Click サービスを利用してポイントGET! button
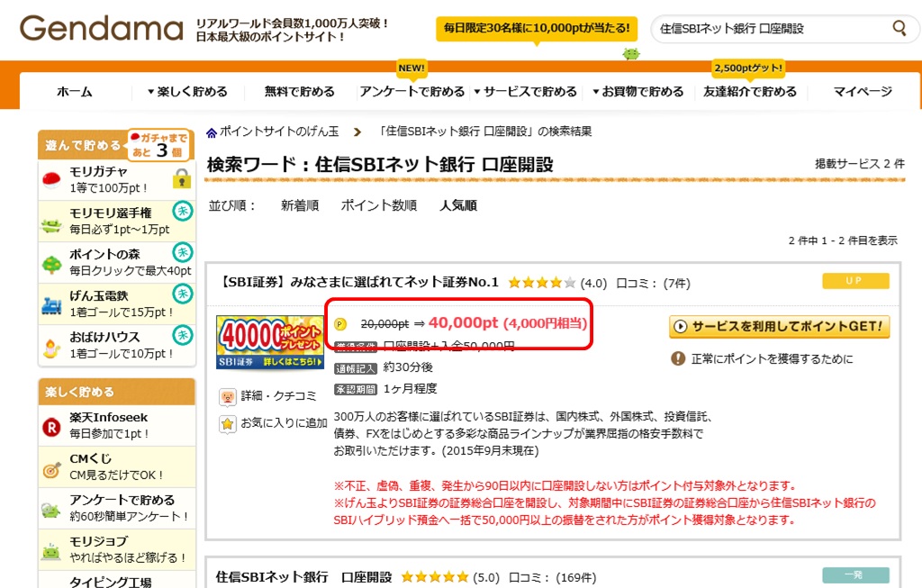 coord(779,326)
